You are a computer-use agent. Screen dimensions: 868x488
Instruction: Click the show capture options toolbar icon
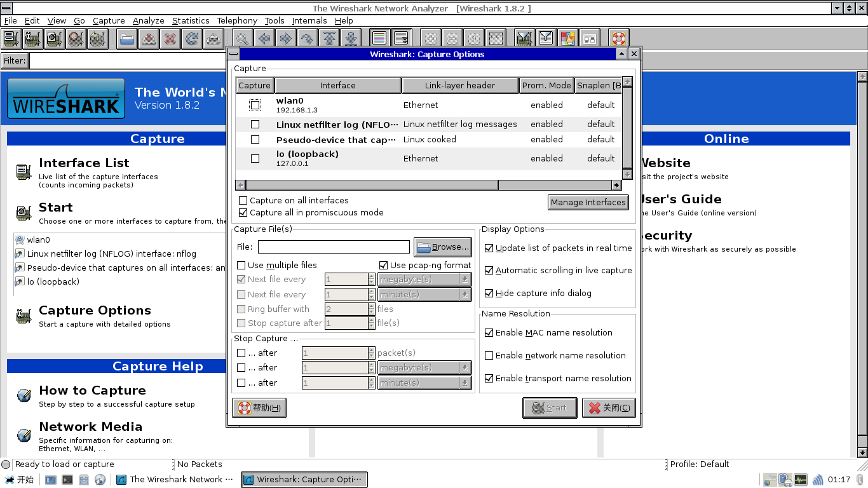(x=33, y=39)
